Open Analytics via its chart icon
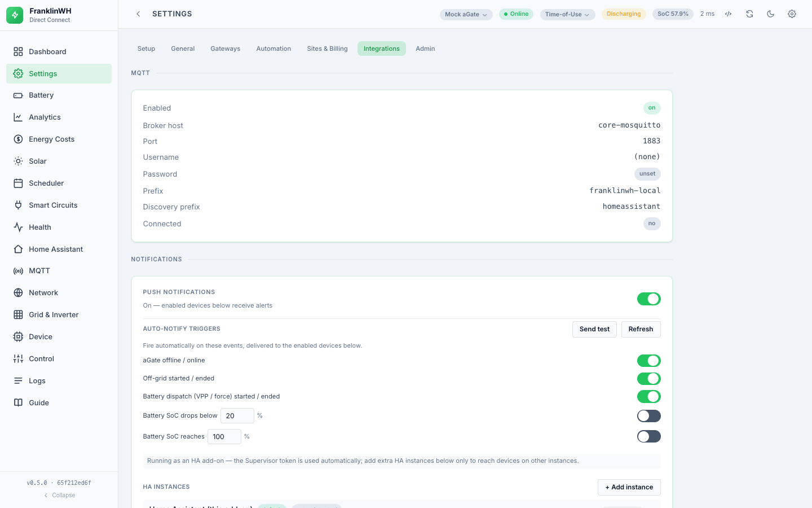This screenshot has height=508, width=812. point(18,117)
